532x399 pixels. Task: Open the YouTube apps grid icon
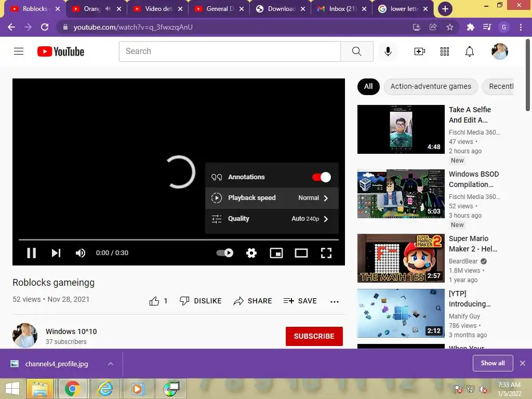pos(445,51)
